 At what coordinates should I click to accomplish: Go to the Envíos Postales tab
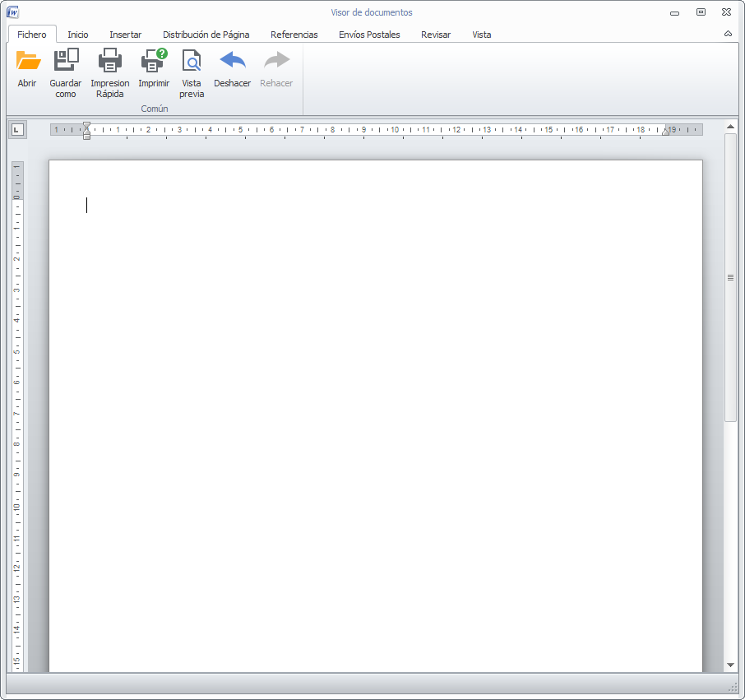[x=369, y=35]
